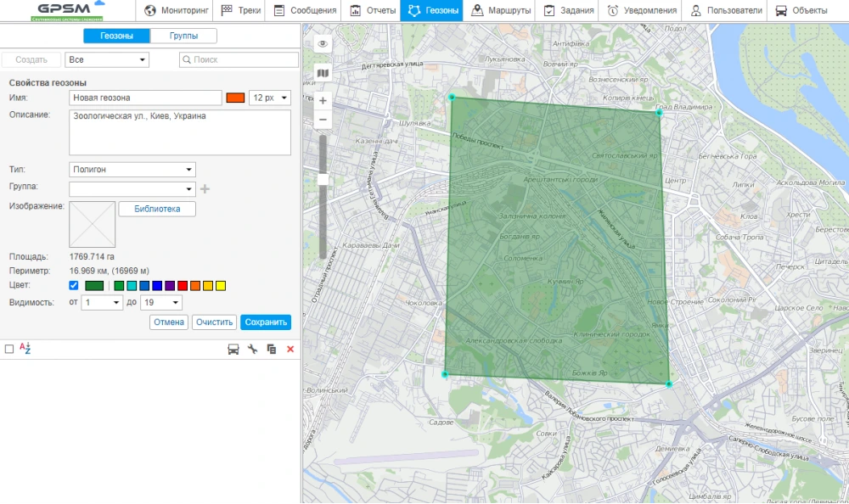Expand the Полигон type dropdown
Viewport: 849px width, 504px height.
(132, 170)
